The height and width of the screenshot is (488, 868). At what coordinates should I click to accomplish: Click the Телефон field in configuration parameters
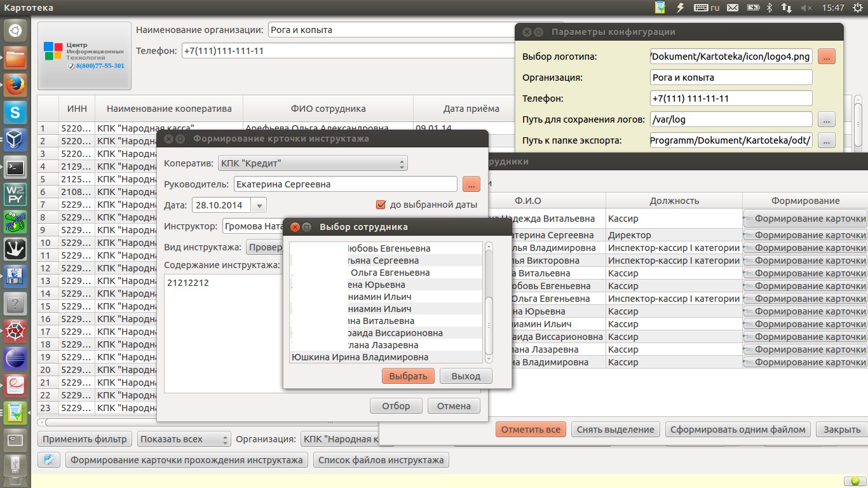(x=731, y=98)
